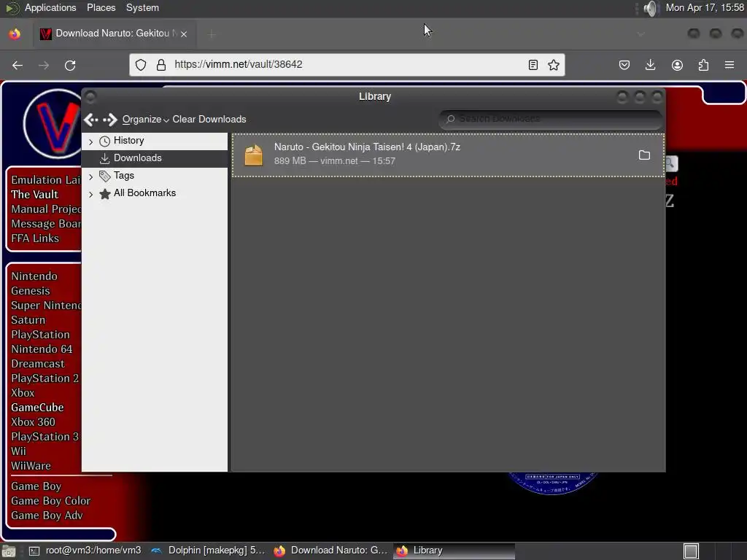
Task: Click the volume speaker icon
Action: click(650, 8)
